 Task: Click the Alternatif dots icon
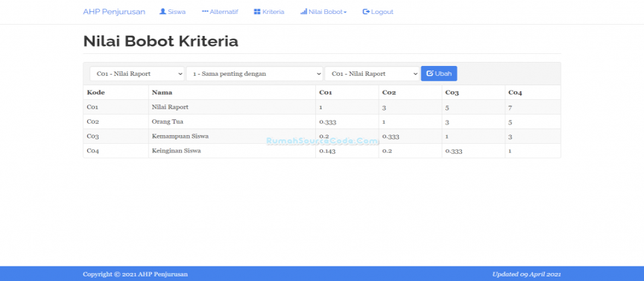205,12
